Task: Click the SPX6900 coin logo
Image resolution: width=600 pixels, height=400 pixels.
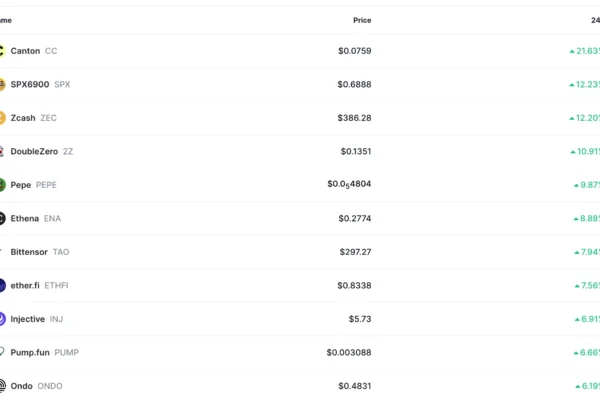Action: (2, 84)
